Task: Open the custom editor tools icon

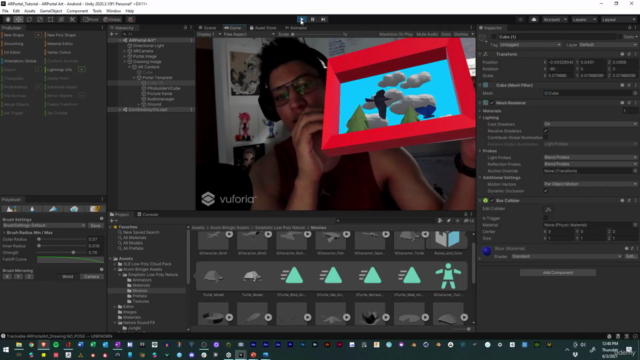Action: tap(72, 19)
